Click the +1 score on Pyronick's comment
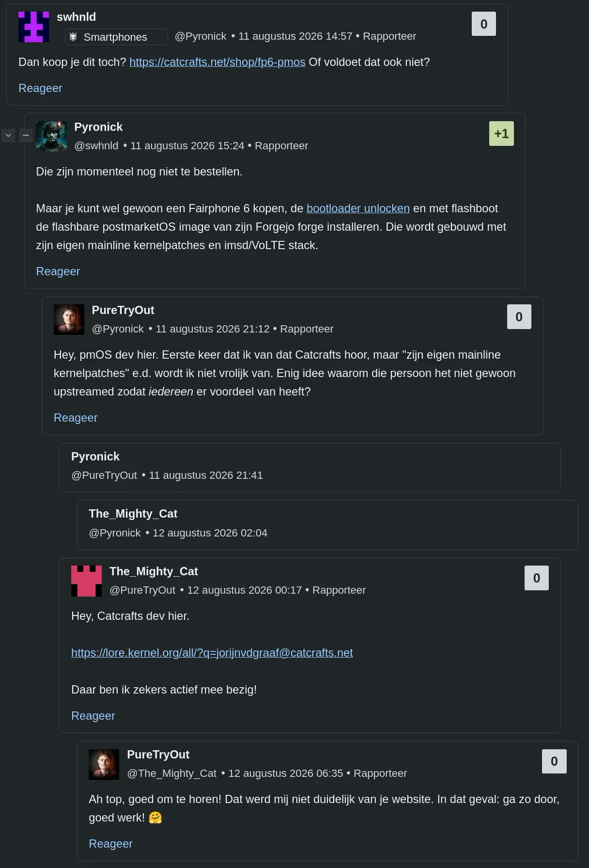This screenshot has width=589, height=868. pos(501,134)
